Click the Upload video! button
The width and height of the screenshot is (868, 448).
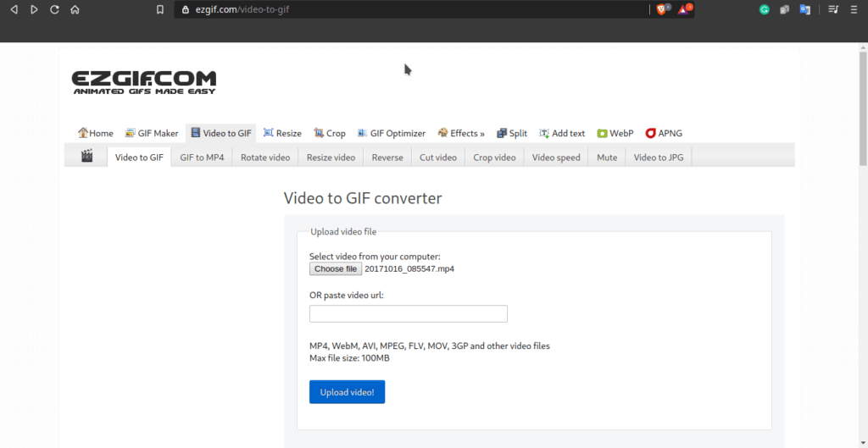[x=347, y=392]
